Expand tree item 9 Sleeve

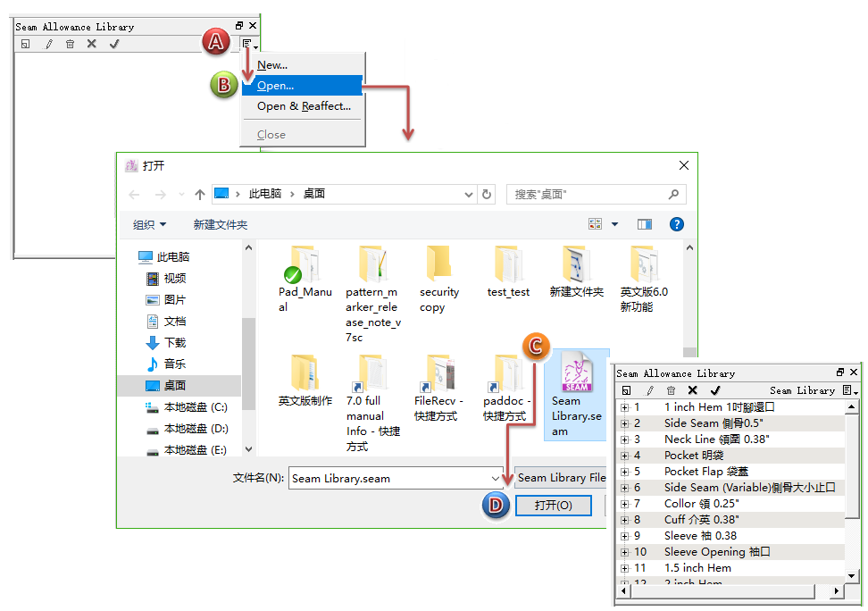625,536
